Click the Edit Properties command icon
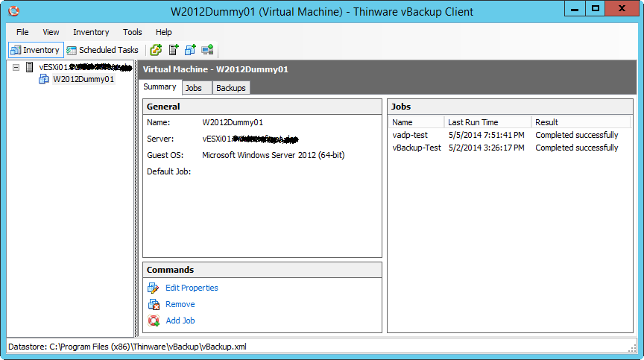This screenshot has width=644, height=360. click(154, 288)
